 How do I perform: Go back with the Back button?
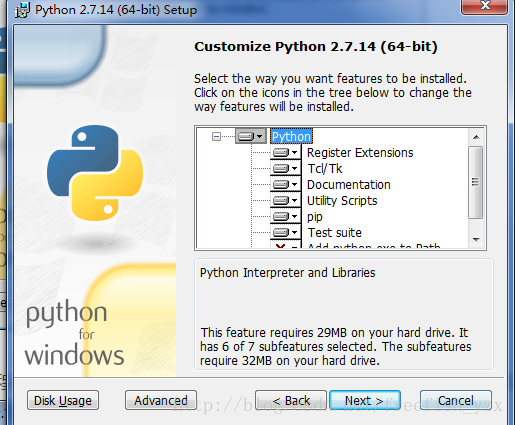coord(291,400)
